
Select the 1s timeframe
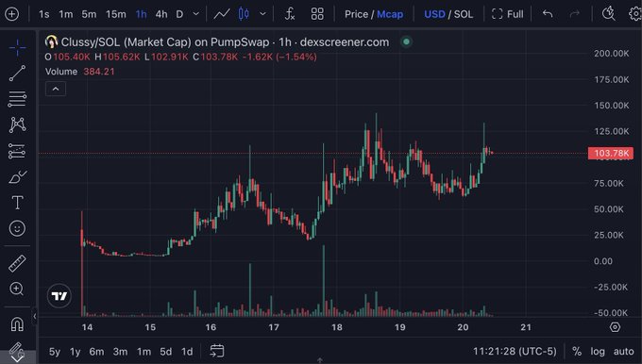pyautogui.click(x=43, y=14)
